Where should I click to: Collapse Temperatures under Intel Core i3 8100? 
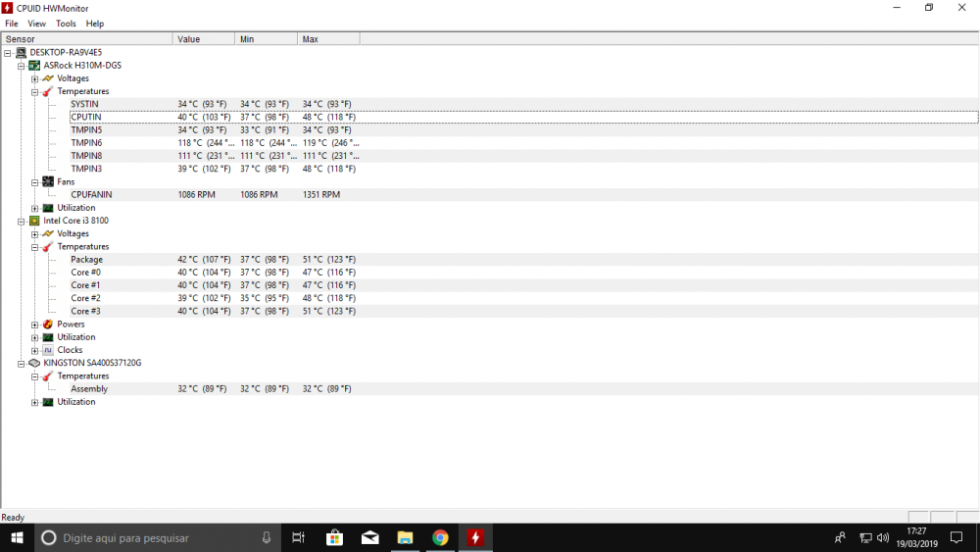pyautogui.click(x=34, y=247)
